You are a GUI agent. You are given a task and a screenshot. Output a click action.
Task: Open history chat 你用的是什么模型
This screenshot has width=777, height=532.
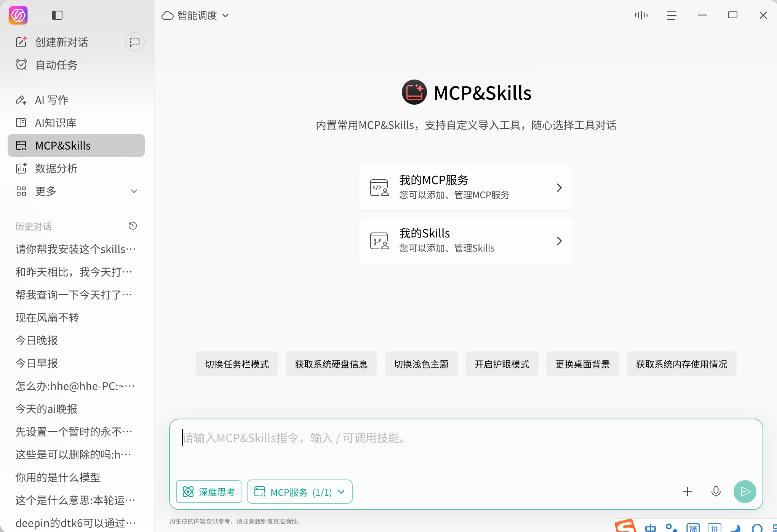coord(76,477)
